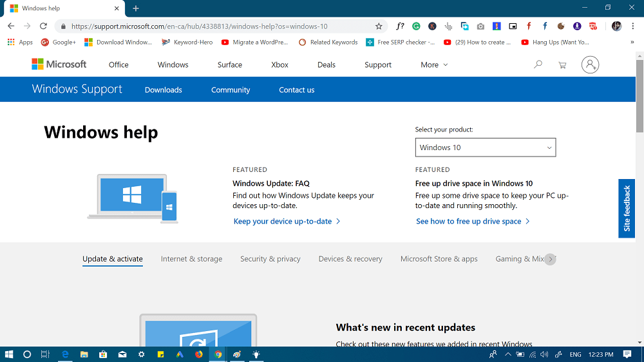
Task: Open Google+ bookmark
Action: point(59,42)
